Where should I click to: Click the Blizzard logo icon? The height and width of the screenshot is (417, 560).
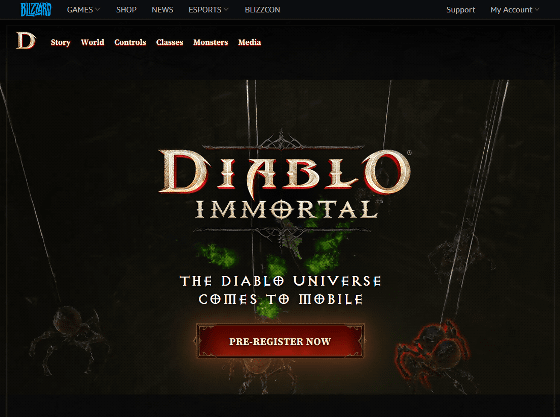(36, 10)
